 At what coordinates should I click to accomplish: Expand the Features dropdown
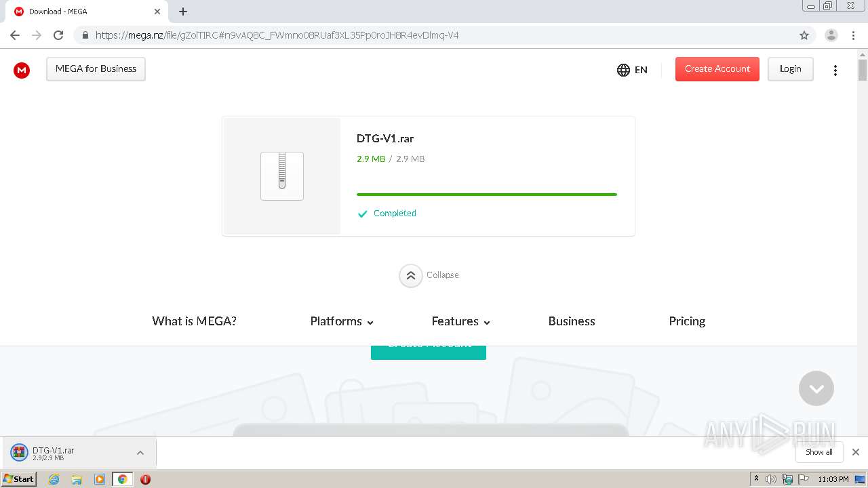pyautogui.click(x=461, y=321)
